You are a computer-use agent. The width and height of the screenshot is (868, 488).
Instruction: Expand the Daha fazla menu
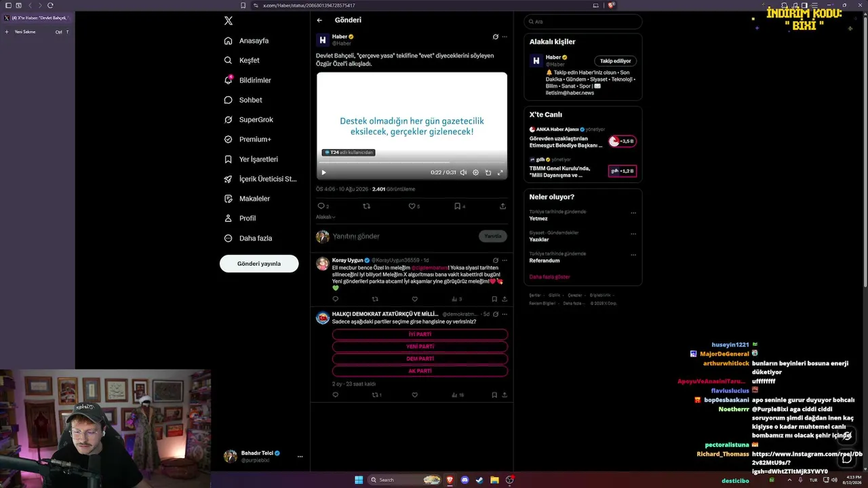coord(248,238)
